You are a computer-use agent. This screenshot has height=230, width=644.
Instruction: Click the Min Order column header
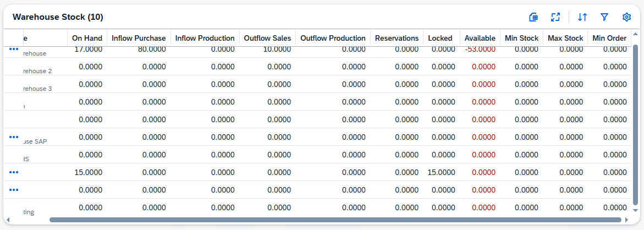(x=609, y=38)
